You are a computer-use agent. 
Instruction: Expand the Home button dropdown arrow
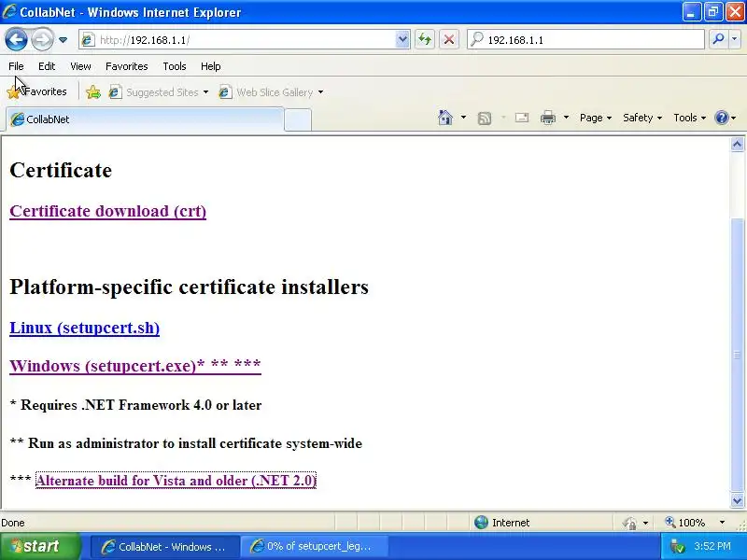coord(463,118)
